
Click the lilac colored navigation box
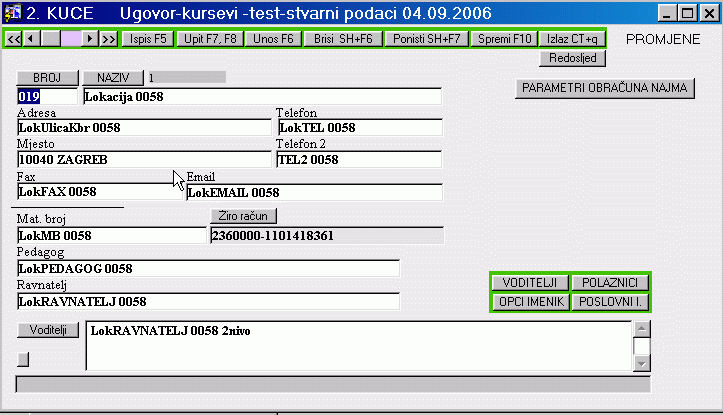coord(71,39)
